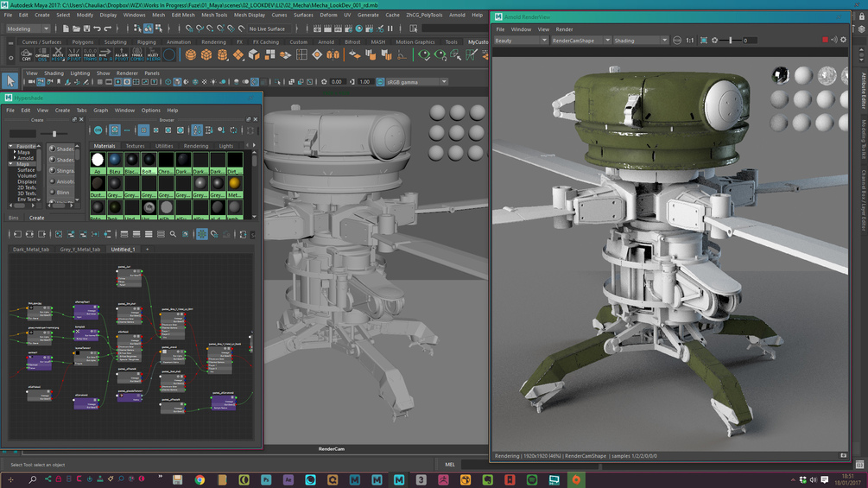Viewport: 868px width, 488px height.
Task: Toggle crop region icon in Arnold RenderView
Action: click(x=704, y=41)
